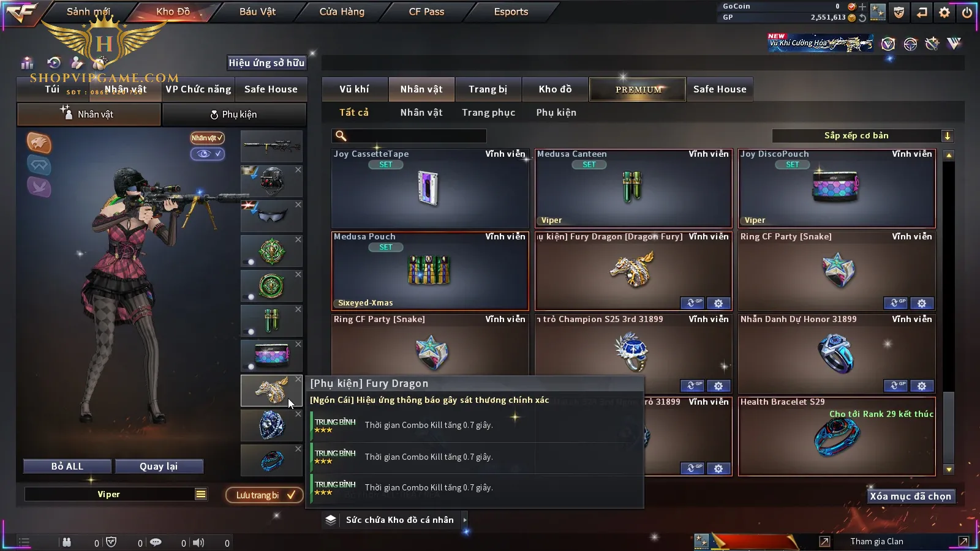This screenshot has height=551, width=980.
Task: Toggle the eye visibility checkbox
Action: [x=208, y=154]
